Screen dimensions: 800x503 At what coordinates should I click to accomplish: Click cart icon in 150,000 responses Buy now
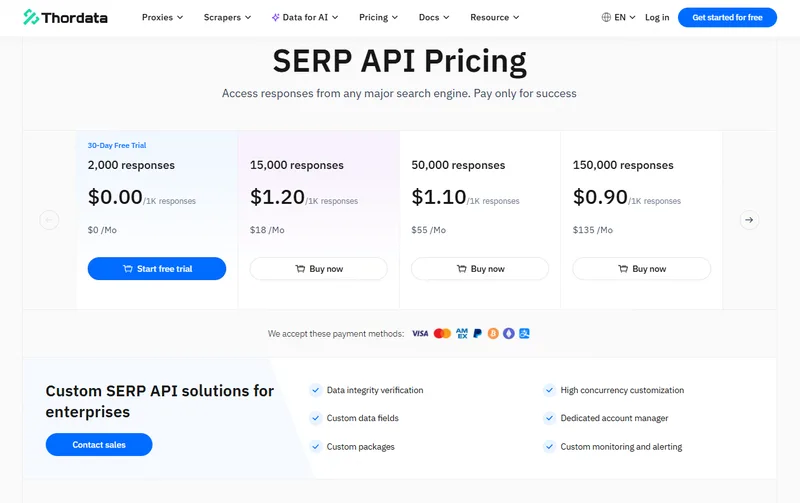tap(623, 269)
